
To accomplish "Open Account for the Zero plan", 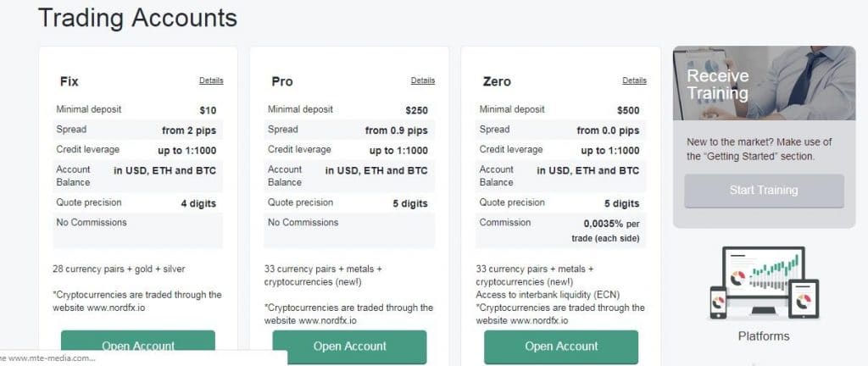I will tap(561, 346).
